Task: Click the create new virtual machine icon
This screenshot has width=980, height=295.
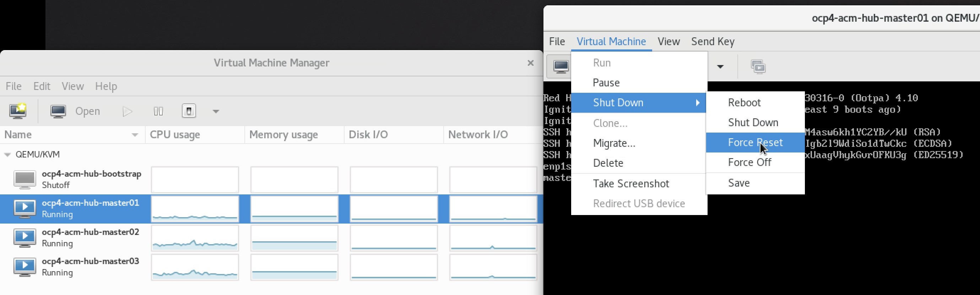Action: click(17, 111)
